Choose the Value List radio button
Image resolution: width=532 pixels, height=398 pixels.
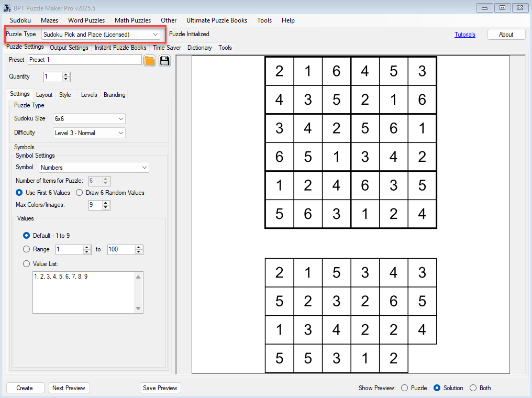pos(27,264)
